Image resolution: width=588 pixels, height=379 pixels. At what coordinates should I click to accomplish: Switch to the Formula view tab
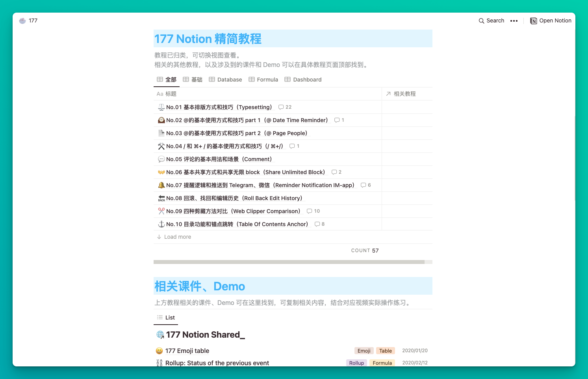pos(267,79)
